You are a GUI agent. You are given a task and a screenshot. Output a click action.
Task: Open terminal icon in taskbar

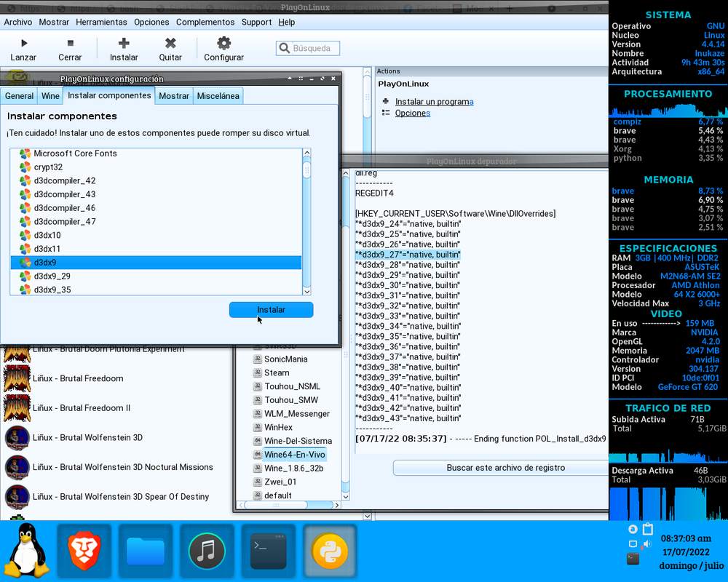pyautogui.click(x=268, y=551)
